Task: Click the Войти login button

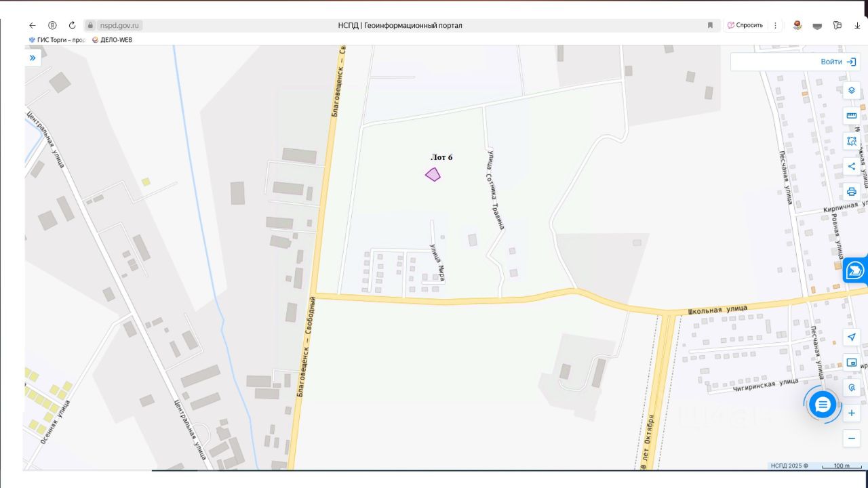Action: pyautogui.click(x=838, y=62)
